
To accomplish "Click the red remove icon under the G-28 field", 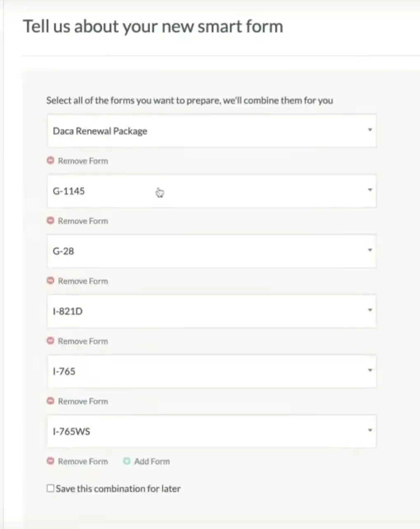I will pyautogui.click(x=50, y=281).
